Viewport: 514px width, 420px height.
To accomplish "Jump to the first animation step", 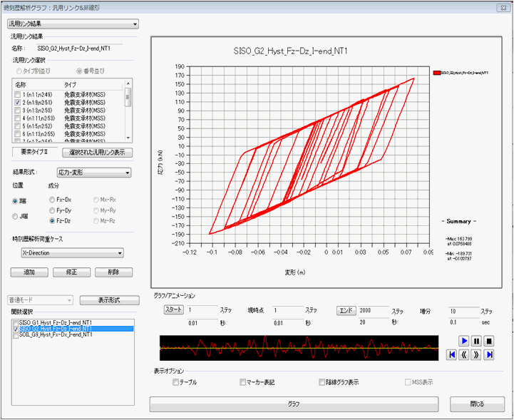I will click(452, 354).
